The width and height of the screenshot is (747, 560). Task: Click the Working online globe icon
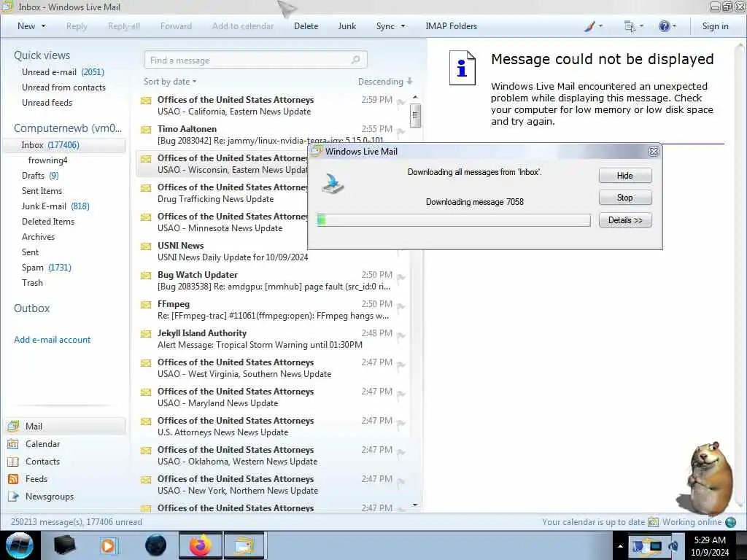pyautogui.click(x=730, y=522)
